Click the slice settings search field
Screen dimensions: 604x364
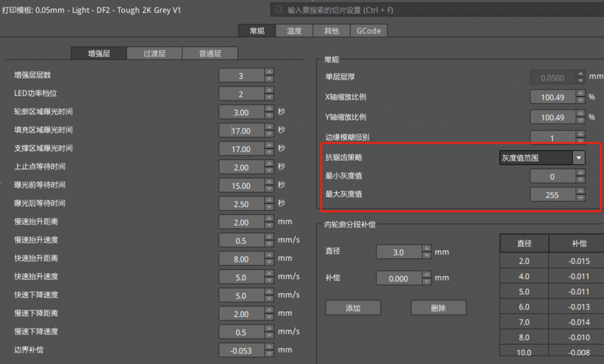click(x=437, y=10)
